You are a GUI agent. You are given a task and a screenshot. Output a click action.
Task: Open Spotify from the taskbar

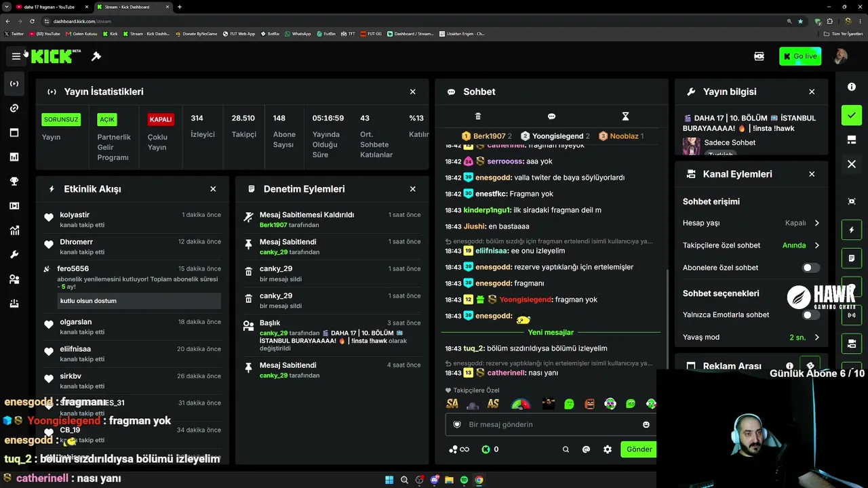click(x=464, y=480)
